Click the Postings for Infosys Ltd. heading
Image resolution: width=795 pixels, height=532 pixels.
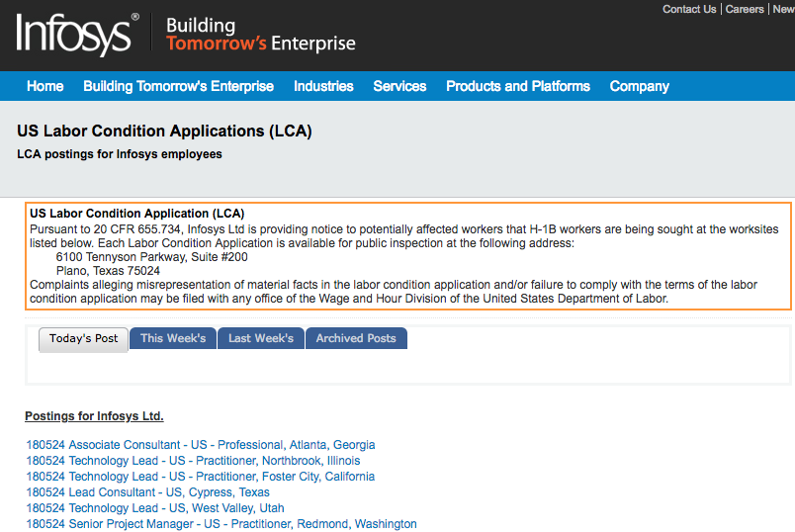pyautogui.click(x=94, y=416)
